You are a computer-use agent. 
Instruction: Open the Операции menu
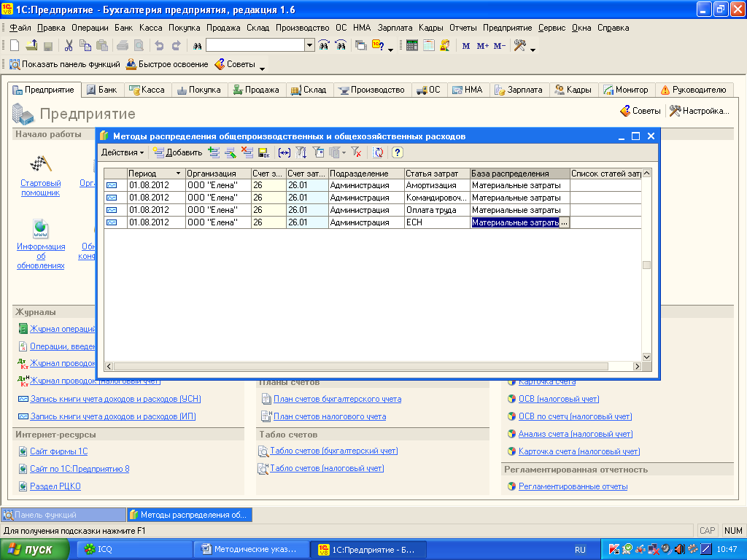pos(90,28)
